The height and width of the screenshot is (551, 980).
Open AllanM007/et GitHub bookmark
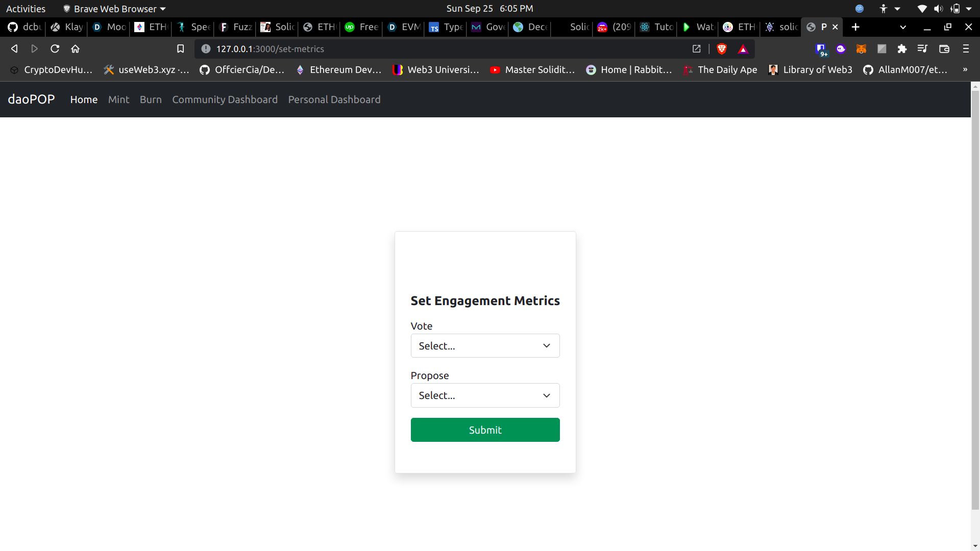click(x=905, y=69)
